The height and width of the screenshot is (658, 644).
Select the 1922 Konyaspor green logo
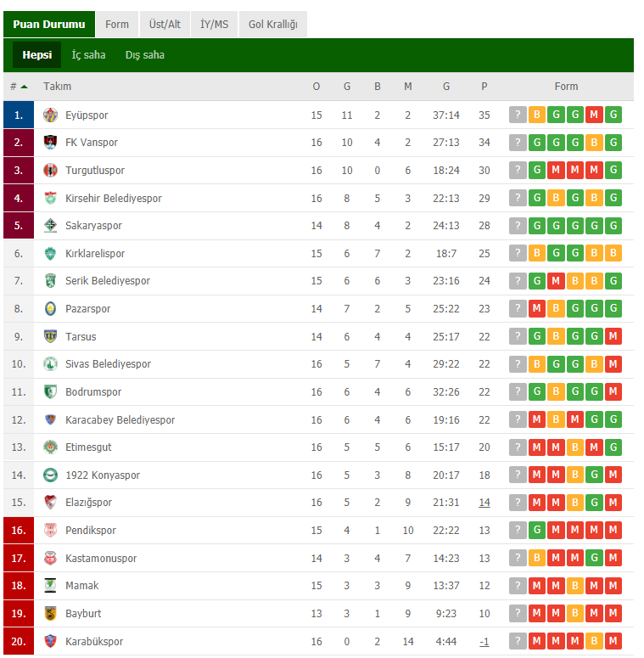[x=50, y=475]
